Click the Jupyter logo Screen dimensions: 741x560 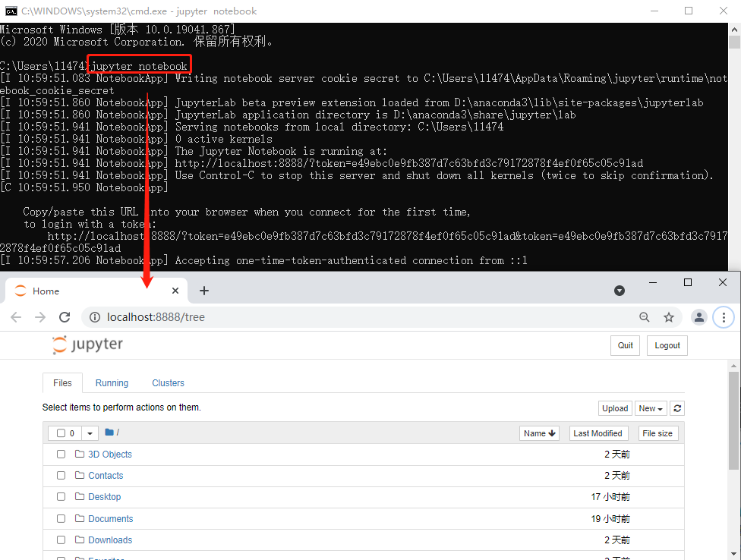pos(87,344)
